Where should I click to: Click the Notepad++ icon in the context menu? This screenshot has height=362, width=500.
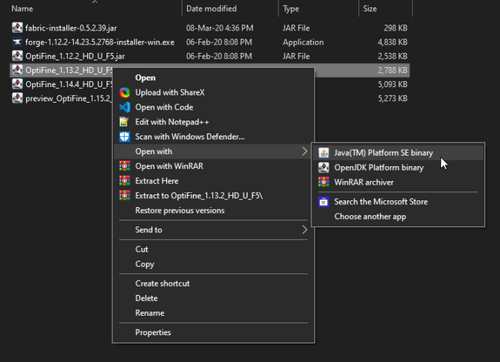pos(124,122)
